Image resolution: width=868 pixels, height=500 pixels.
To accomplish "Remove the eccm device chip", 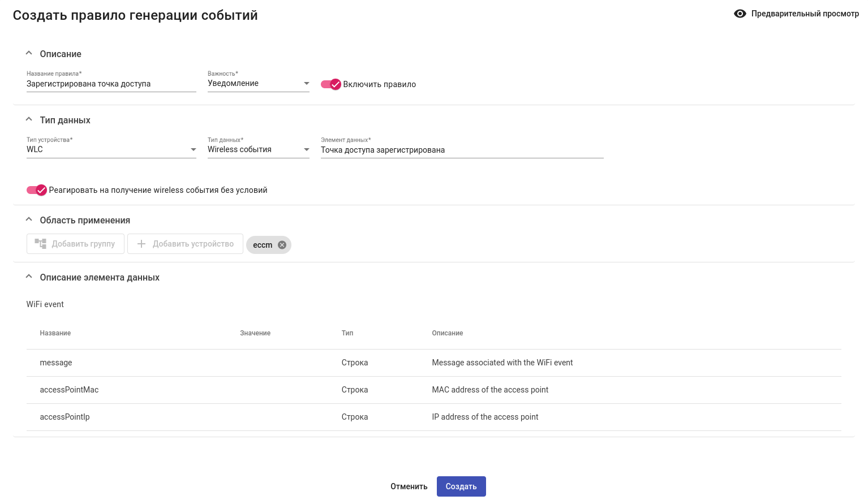I will coord(282,245).
